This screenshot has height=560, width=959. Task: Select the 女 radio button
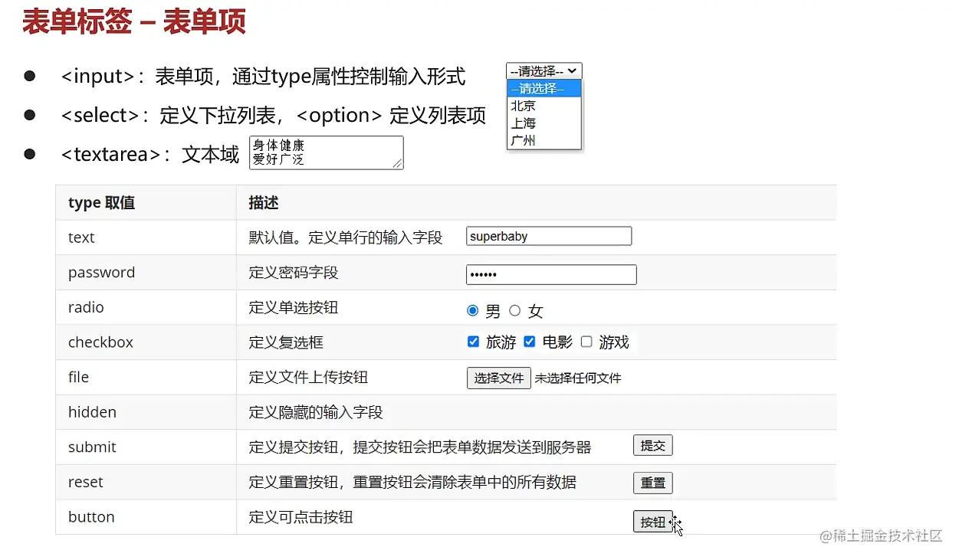coord(515,310)
